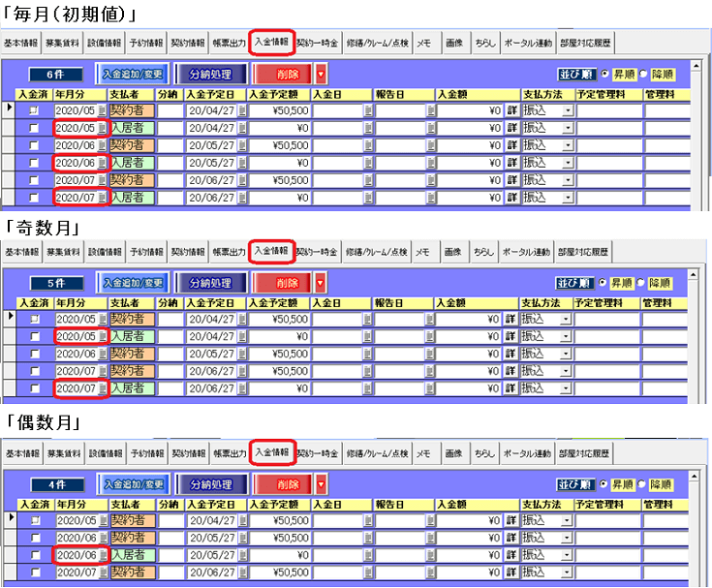This screenshot has width=712, height=588.
Task: Click 詳 detail button in first row of 毎月 panel
Action: pyautogui.click(x=511, y=110)
